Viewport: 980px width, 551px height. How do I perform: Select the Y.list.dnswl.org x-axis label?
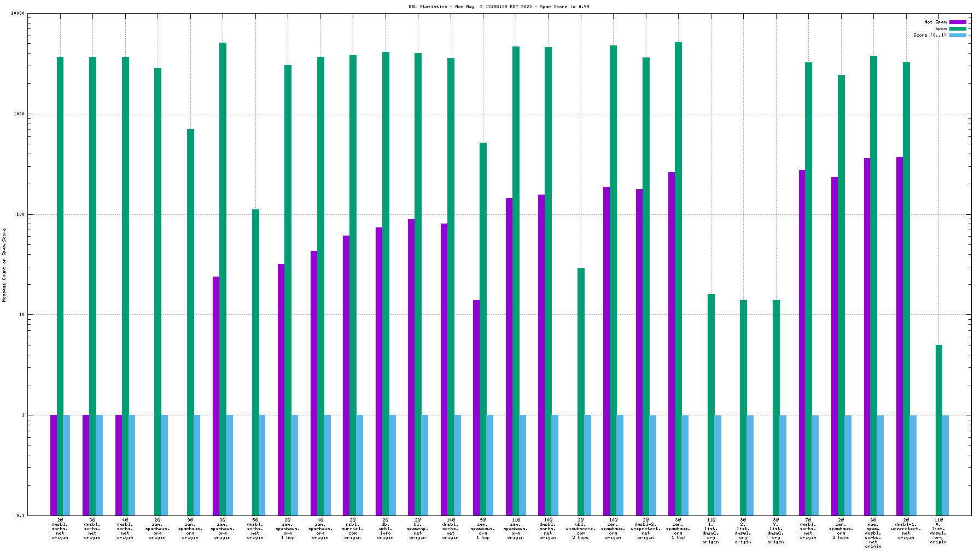[x=776, y=531]
